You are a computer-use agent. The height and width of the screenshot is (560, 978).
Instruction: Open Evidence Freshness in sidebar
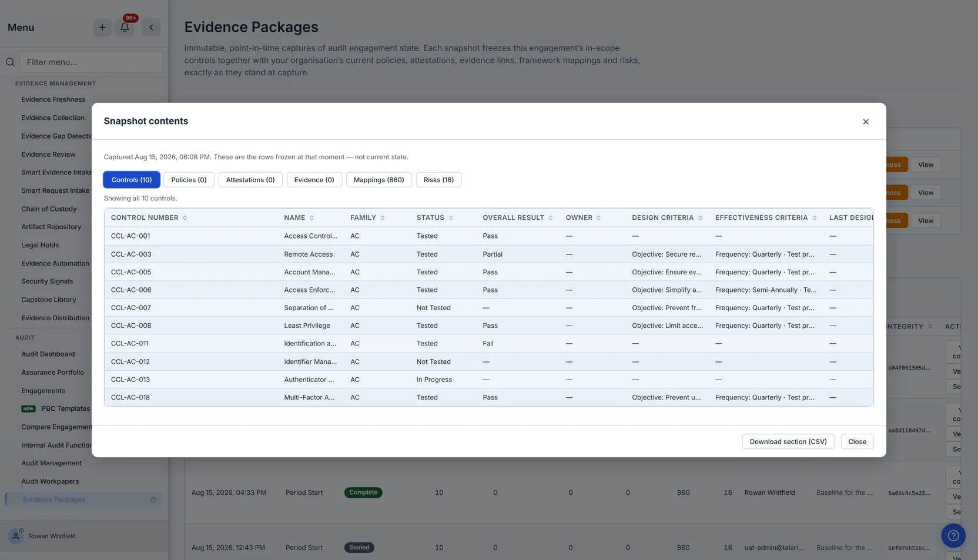[53, 99]
